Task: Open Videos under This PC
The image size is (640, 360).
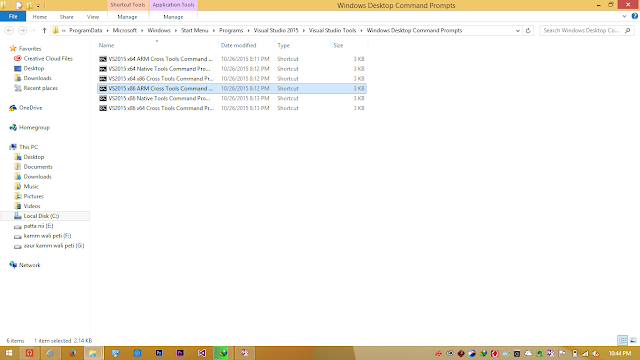Action: tap(32, 206)
